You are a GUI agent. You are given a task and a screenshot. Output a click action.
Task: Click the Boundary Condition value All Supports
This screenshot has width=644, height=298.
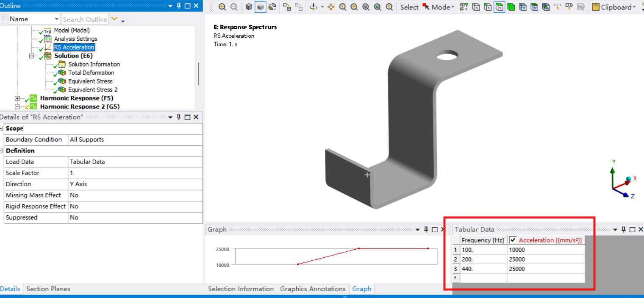[x=135, y=139]
